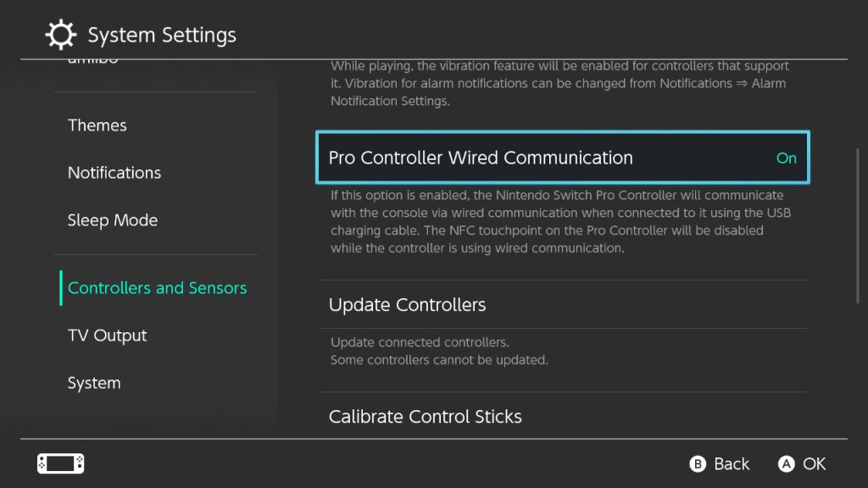Click the Back label
The height and width of the screenshot is (488, 868).
731,463
